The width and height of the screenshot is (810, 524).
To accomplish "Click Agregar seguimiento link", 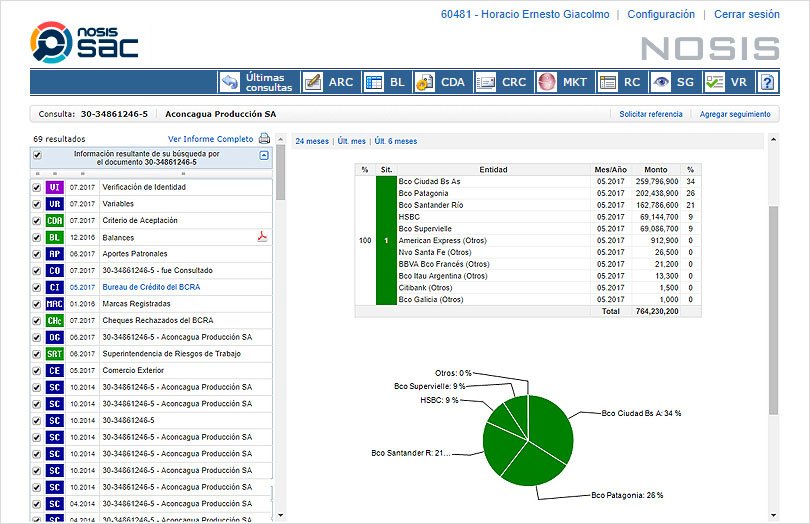I will pyautogui.click(x=735, y=114).
